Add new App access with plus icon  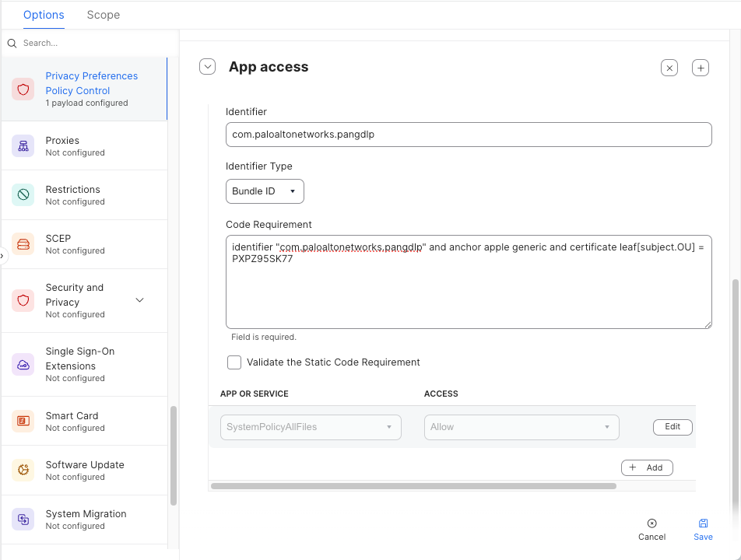701,68
